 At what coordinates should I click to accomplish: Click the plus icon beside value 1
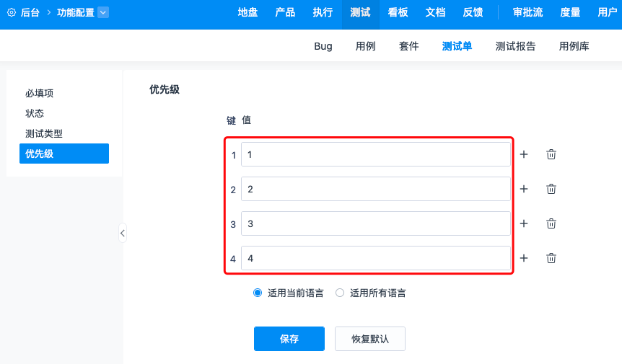click(x=524, y=154)
